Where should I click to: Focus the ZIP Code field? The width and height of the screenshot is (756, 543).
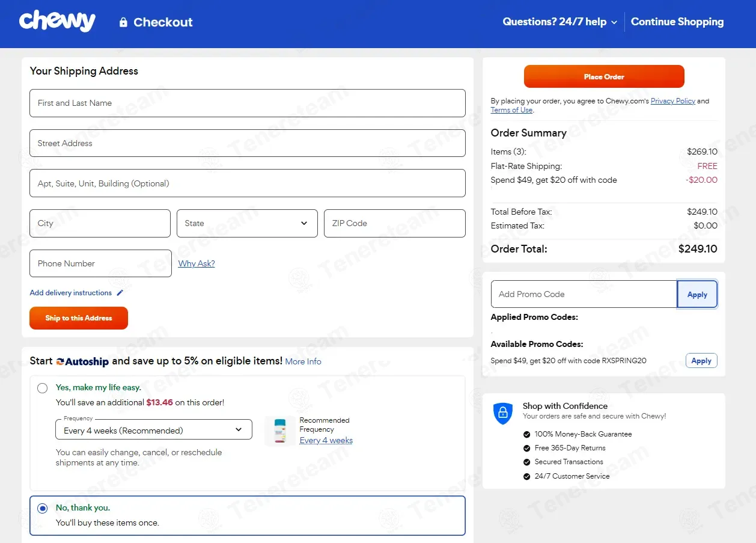[x=395, y=223]
